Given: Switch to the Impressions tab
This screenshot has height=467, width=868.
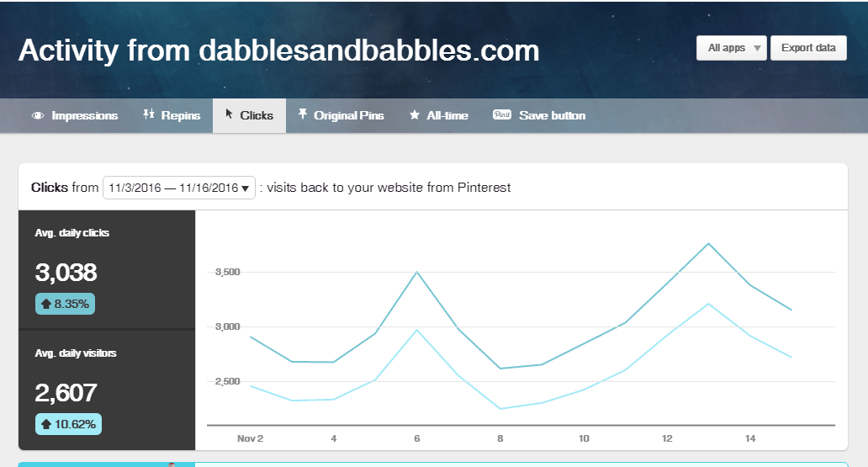Looking at the screenshot, I should (x=75, y=116).
